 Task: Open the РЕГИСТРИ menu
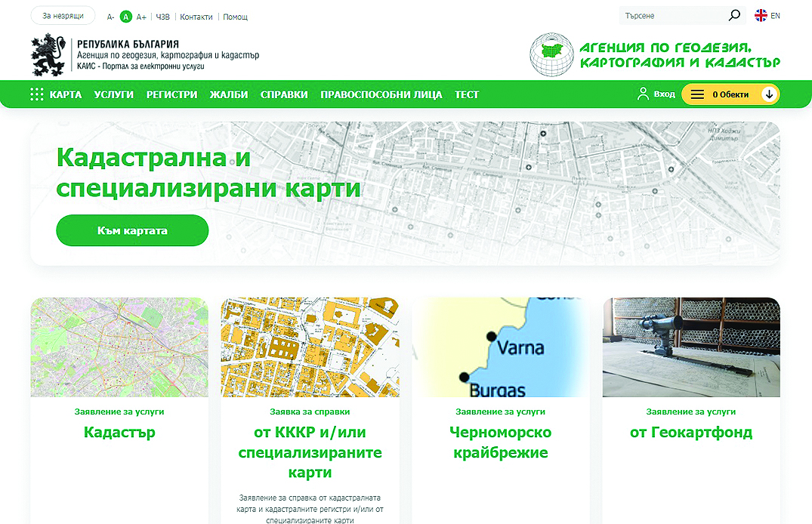(171, 94)
